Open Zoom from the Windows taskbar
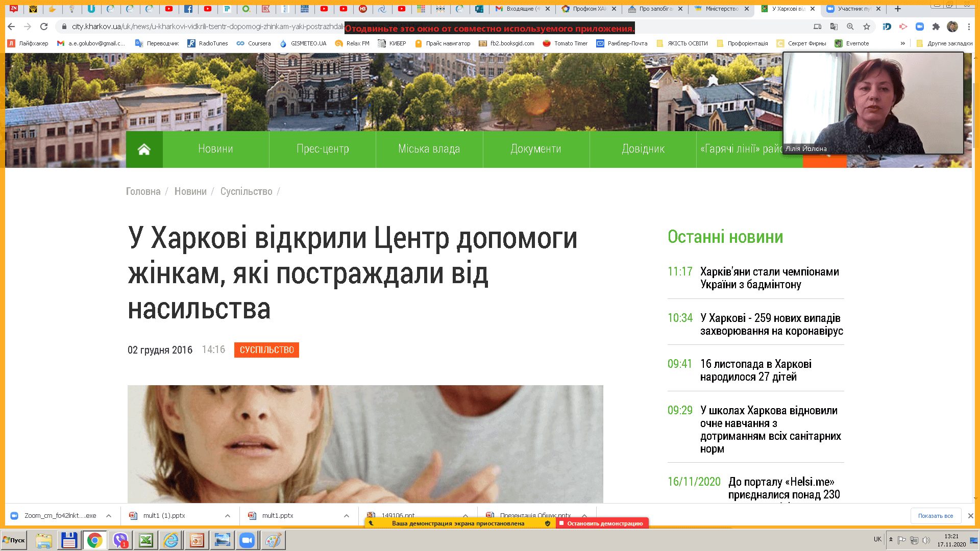Image resolution: width=980 pixels, height=551 pixels. point(247,540)
